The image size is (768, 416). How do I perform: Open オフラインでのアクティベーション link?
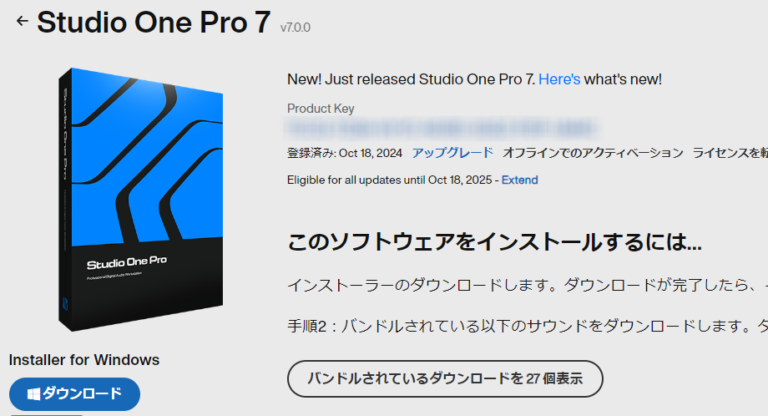tap(593, 153)
